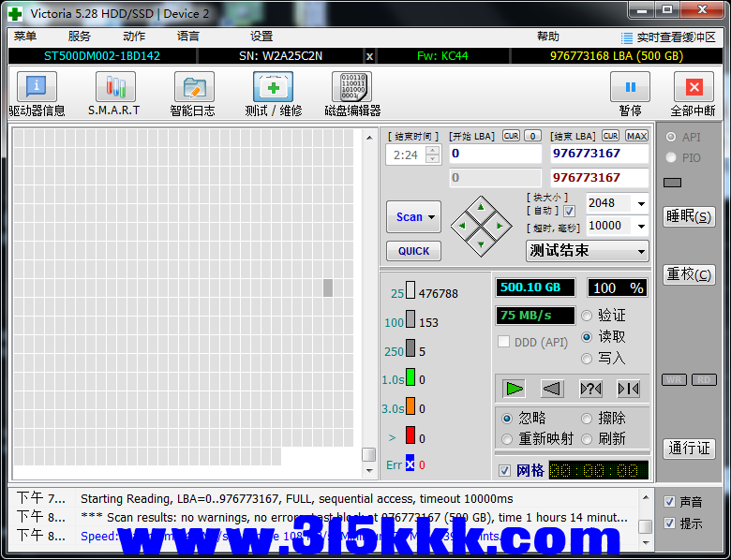
Task: Increase the end time spinner value
Action: (433, 150)
